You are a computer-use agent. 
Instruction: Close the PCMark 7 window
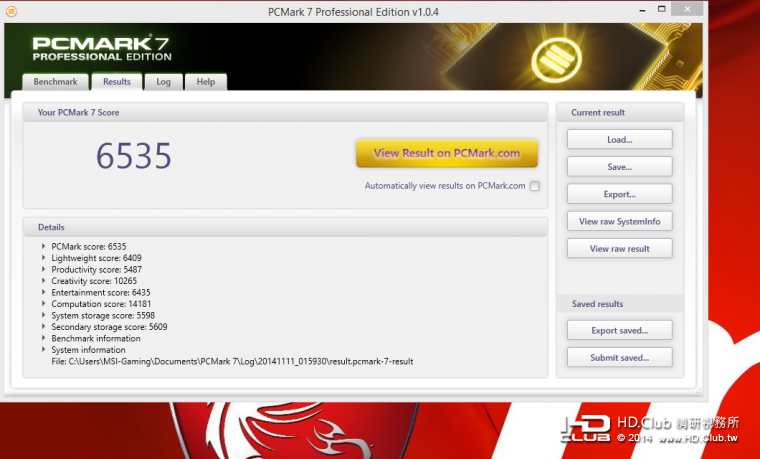pyautogui.click(x=687, y=9)
